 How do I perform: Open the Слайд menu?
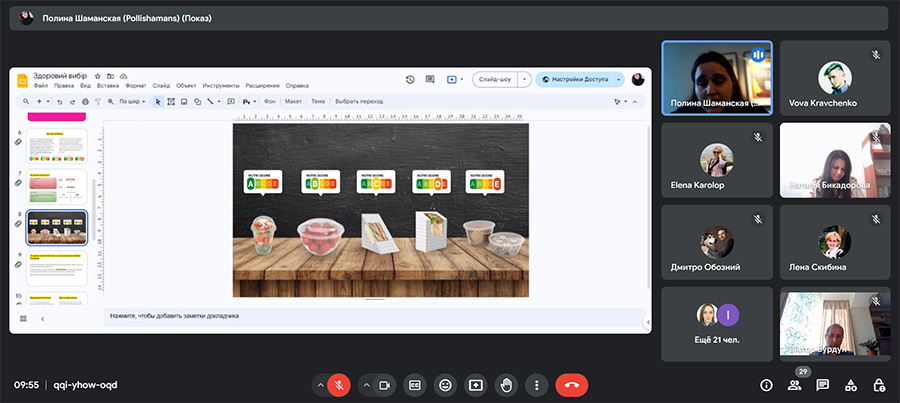(161, 86)
